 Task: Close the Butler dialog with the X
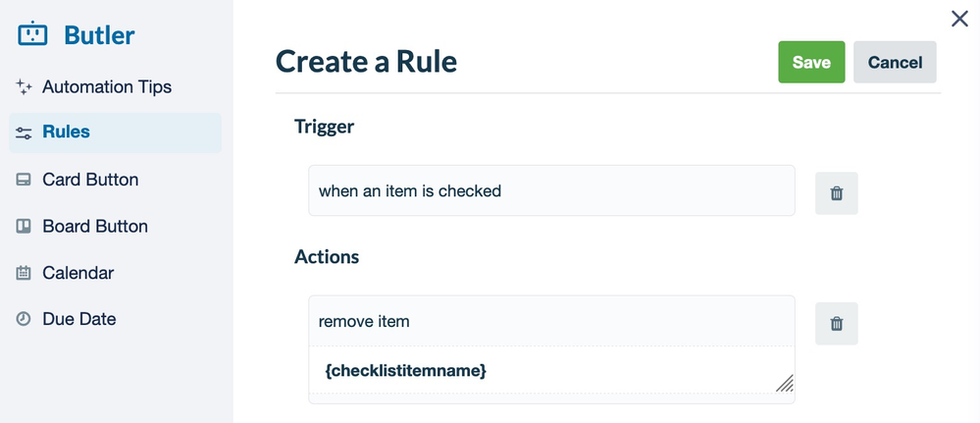(x=959, y=19)
